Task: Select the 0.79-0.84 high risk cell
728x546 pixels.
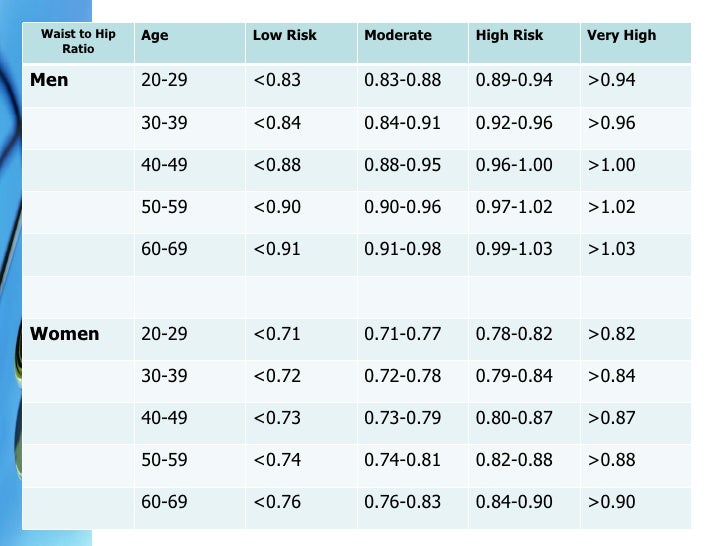Action: pos(514,376)
